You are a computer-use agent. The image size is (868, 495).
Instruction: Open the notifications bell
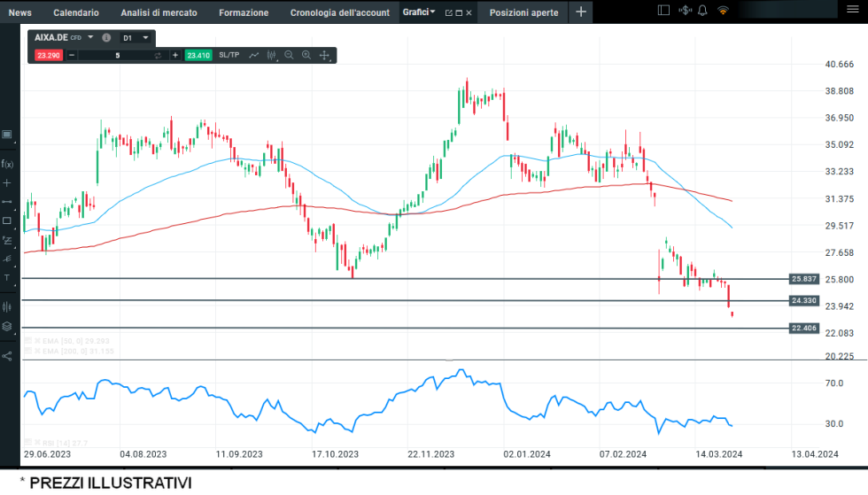702,10
